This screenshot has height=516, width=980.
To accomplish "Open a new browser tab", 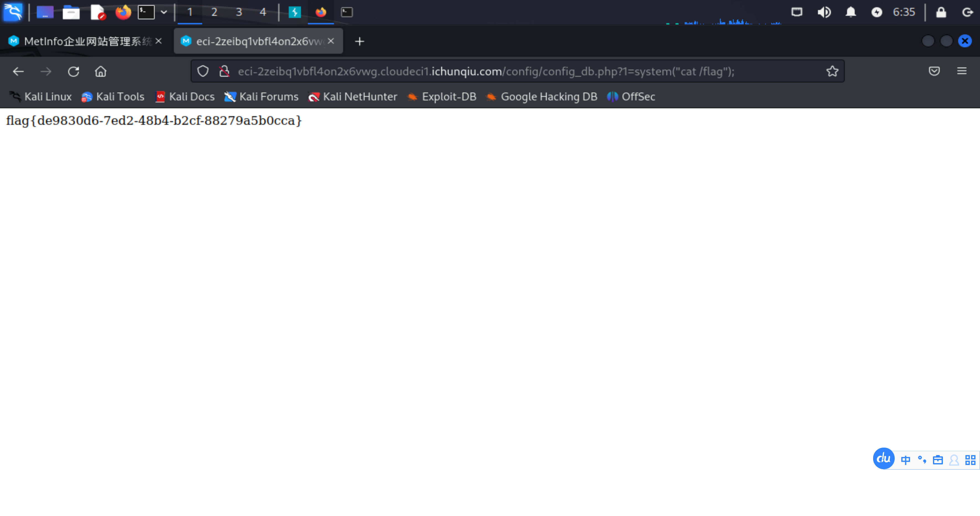I will pos(359,41).
